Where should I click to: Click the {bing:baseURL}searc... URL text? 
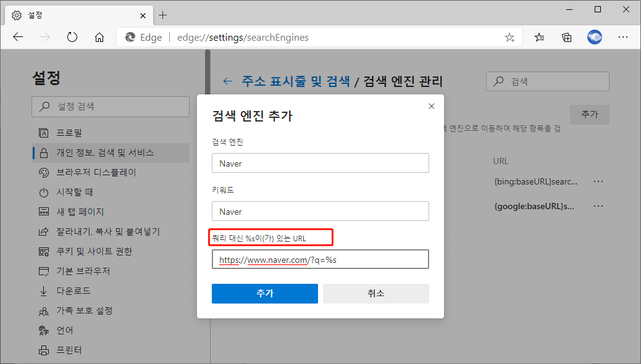[535, 181]
